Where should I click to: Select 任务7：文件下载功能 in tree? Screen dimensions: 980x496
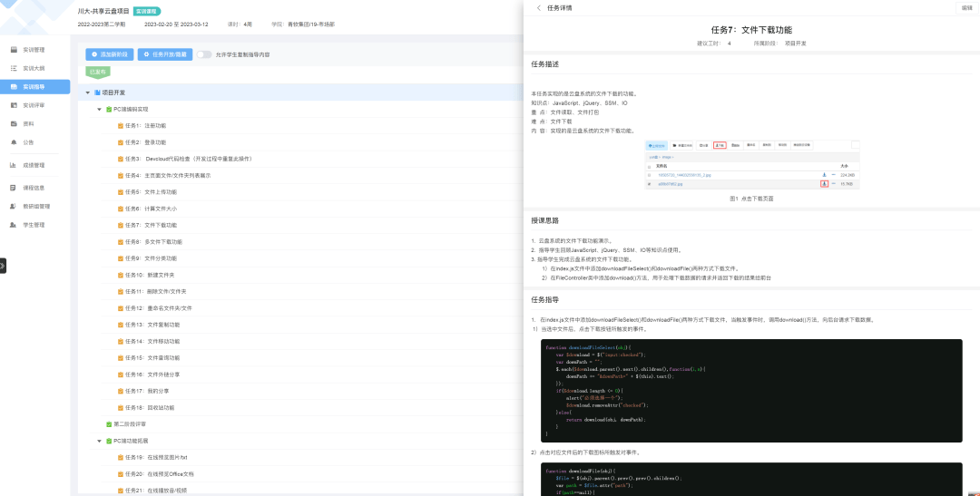(151, 225)
